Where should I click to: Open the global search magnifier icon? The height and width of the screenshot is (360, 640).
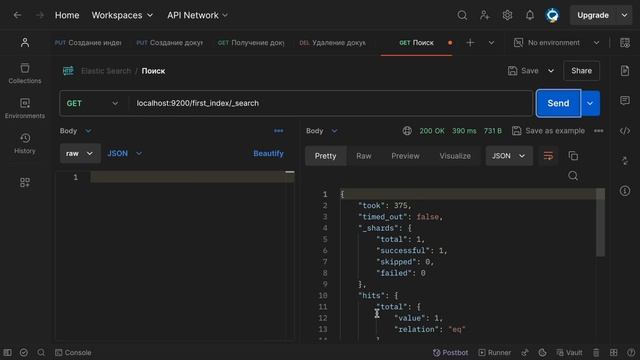[462, 15]
